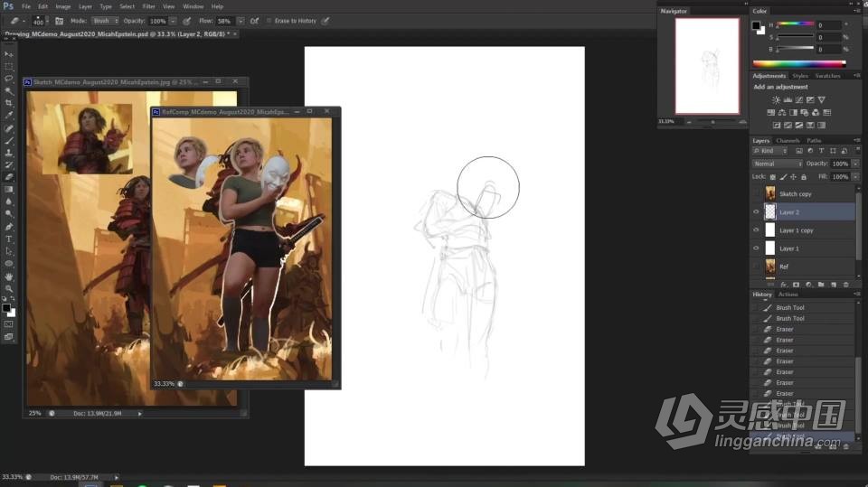The height and width of the screenshot is (487, 868).
Task: Select the Lasso tool
Action: (x=9, y=79)
